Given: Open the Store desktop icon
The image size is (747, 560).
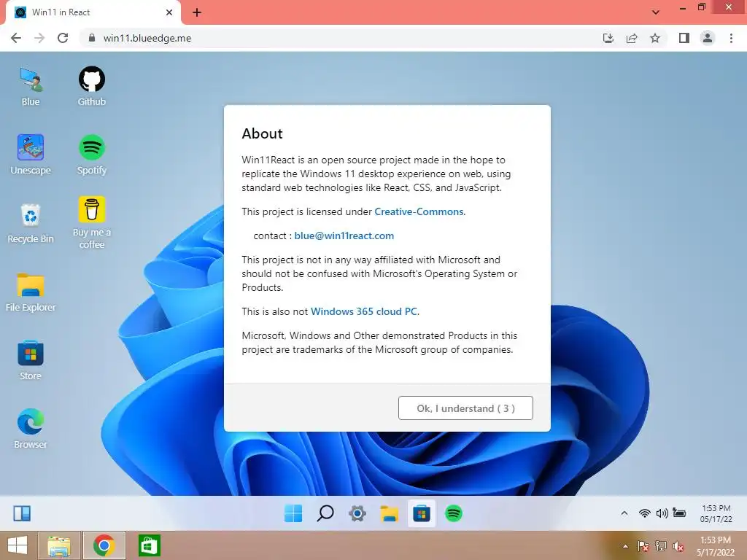Looking at the screenshot, I should (31, 360).
